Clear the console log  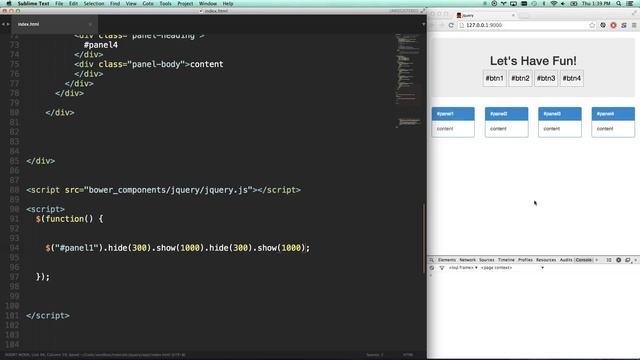[x=432, y=268]
